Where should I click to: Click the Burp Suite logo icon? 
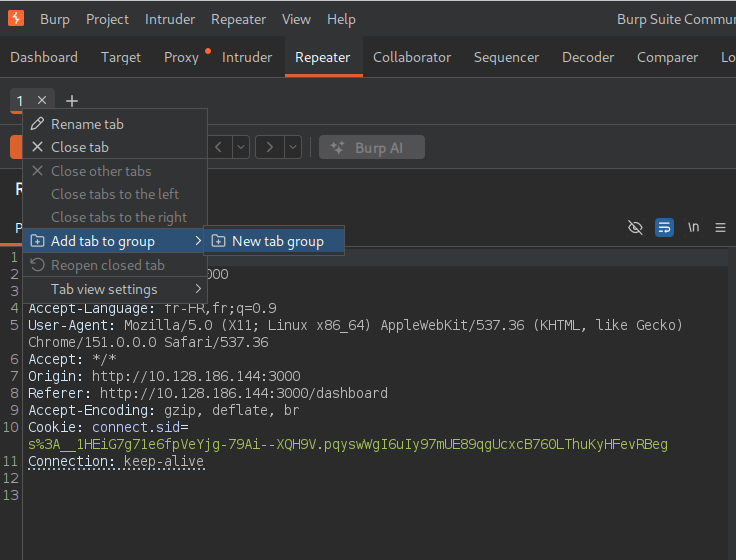[x=16, y=18]
